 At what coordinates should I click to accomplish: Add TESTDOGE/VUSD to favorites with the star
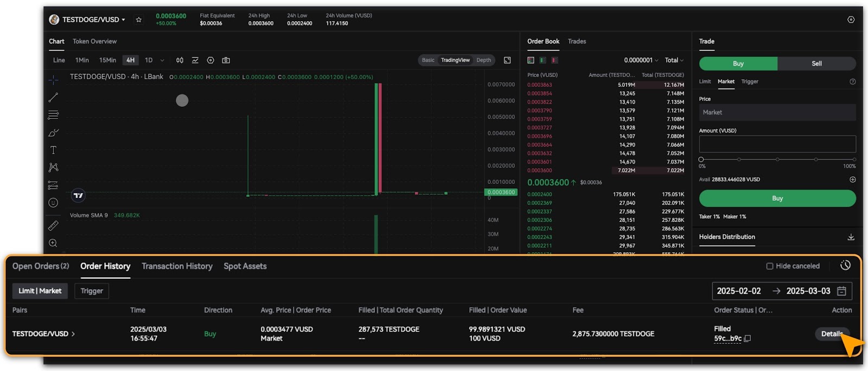pyautogui.click(x=139, y=20)
